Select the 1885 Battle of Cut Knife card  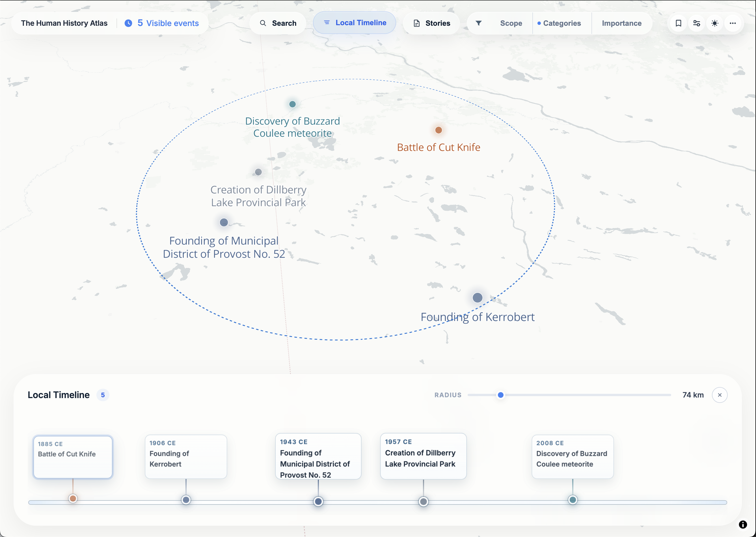point(73,457)
